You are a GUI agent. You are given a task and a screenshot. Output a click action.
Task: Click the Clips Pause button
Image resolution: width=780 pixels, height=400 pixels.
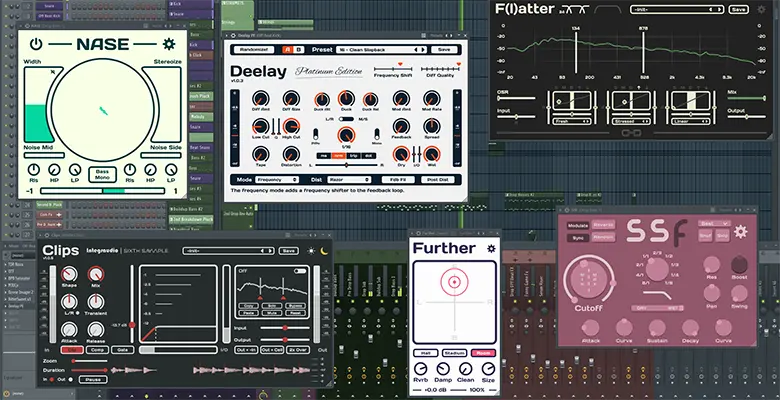(93, 380)
